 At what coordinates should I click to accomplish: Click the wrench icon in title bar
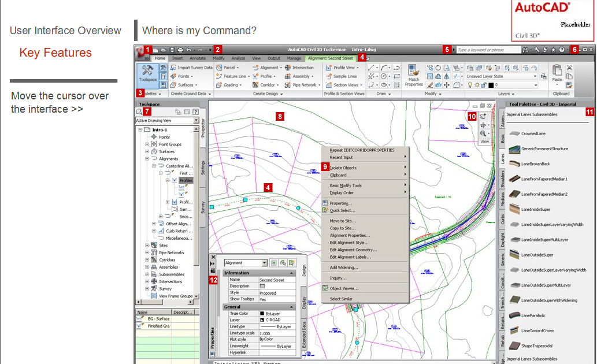click(537, 50)
